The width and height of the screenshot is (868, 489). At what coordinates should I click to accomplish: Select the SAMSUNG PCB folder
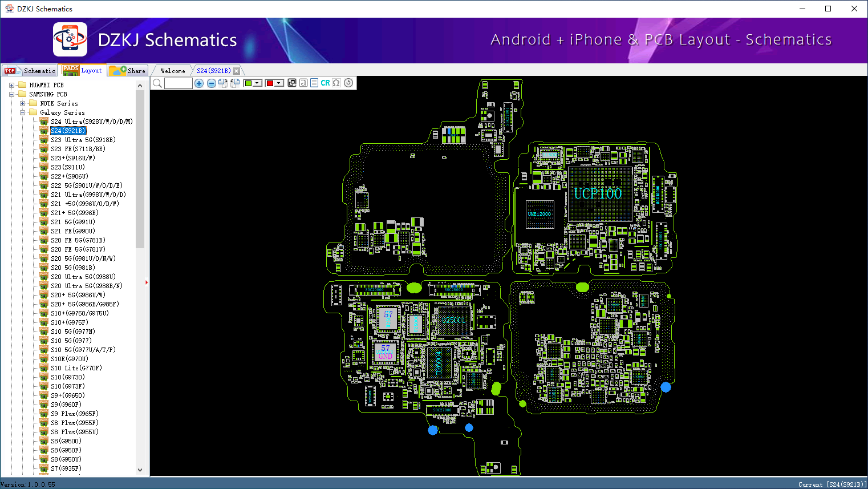(48, 94)
